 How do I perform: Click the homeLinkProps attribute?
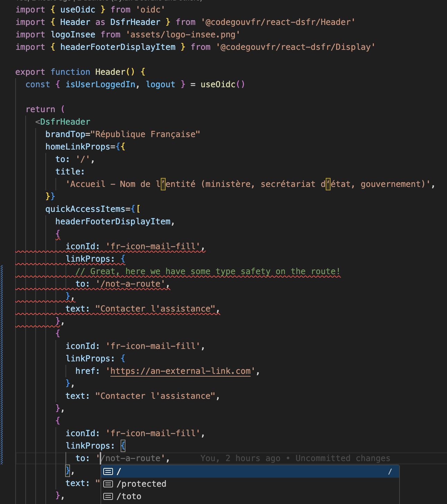point(78,147)
